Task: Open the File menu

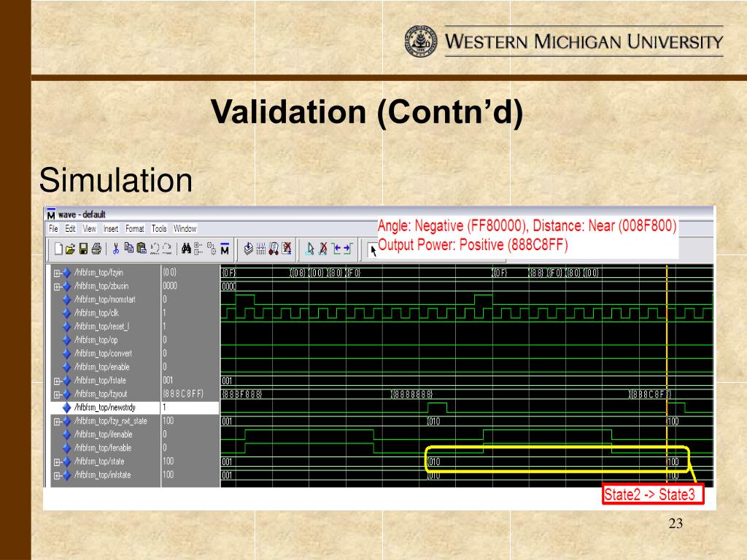Action: (x=53, y=228)
